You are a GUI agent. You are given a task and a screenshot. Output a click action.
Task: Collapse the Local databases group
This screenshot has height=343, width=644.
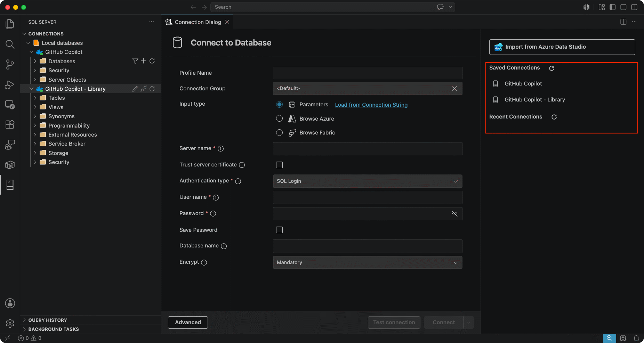(x=28, y=43)
